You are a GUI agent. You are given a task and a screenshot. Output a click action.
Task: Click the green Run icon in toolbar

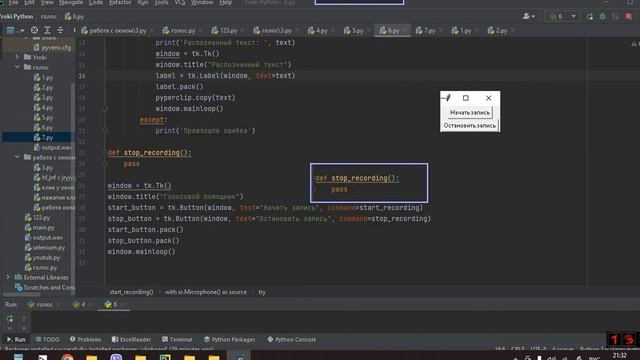[590, 16]
